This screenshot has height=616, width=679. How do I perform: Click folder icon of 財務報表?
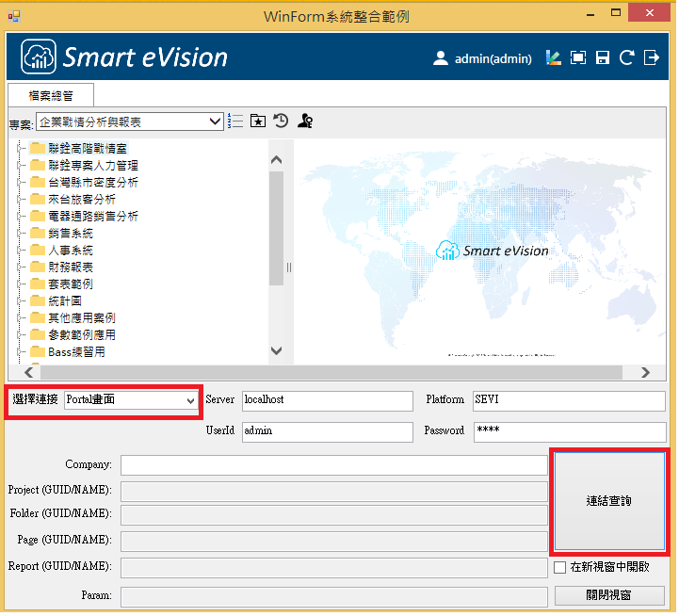(x=38, y=267)
